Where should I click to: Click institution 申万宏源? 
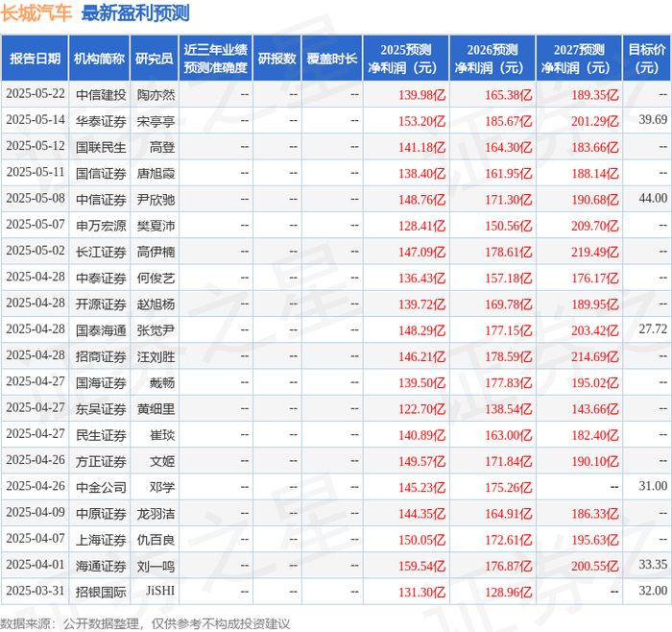tap(101, 226)
